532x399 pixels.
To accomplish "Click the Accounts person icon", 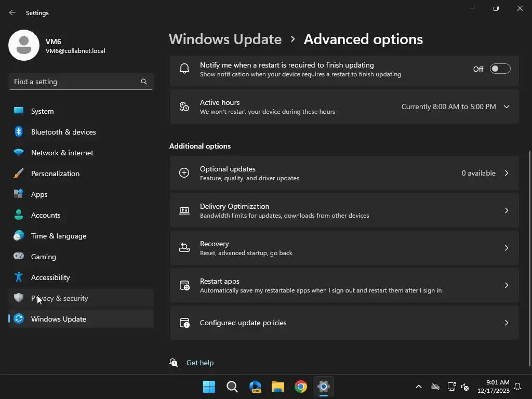I will tap(19, 215).
